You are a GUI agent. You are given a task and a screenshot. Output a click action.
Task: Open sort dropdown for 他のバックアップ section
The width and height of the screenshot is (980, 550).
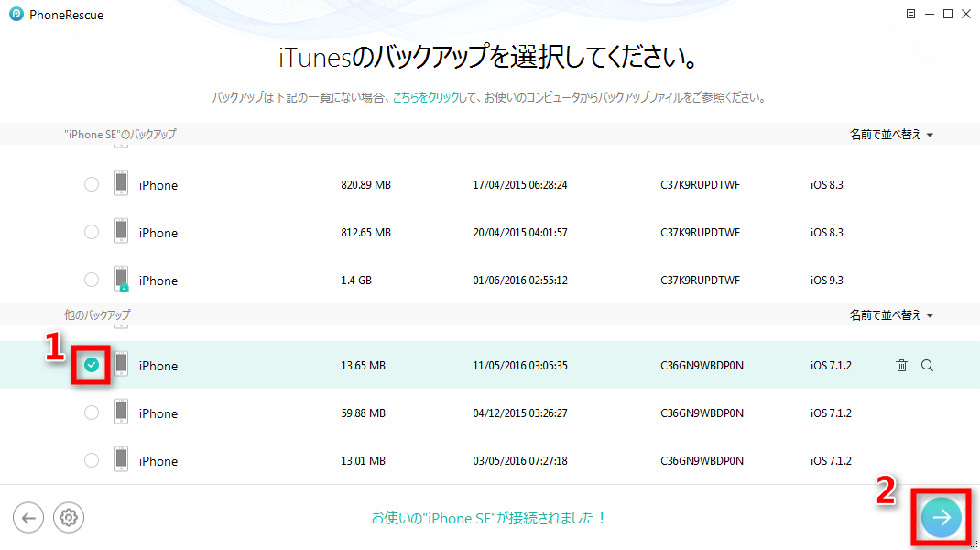891,314
